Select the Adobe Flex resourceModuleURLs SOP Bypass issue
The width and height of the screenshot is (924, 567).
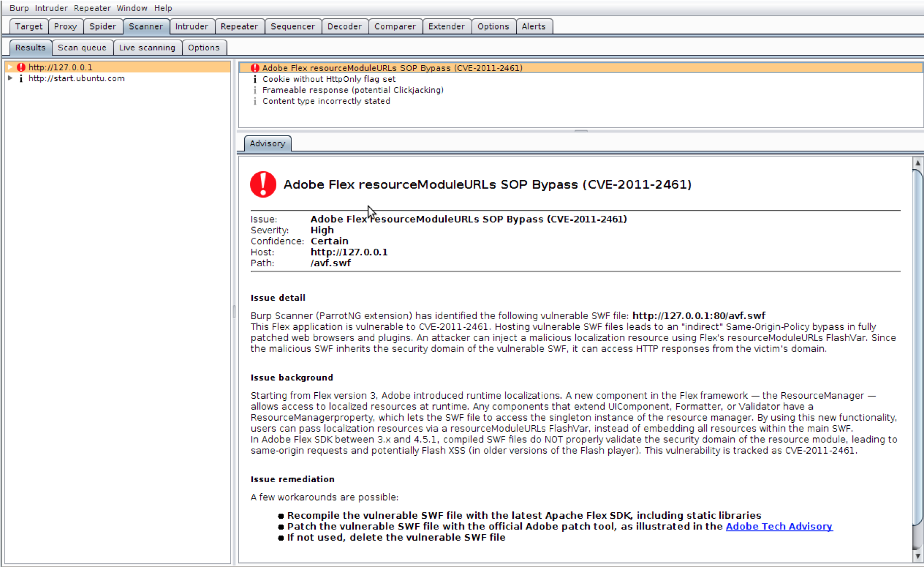tap(580, 68)
